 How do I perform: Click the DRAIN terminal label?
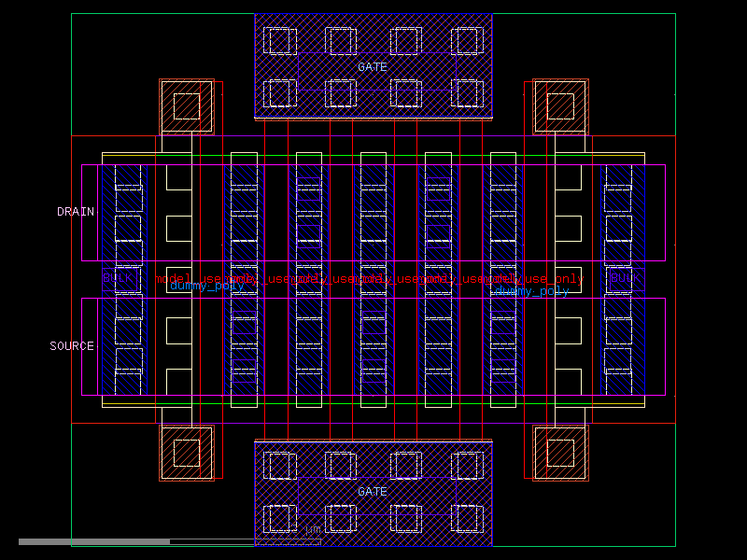tap(75, 211)
